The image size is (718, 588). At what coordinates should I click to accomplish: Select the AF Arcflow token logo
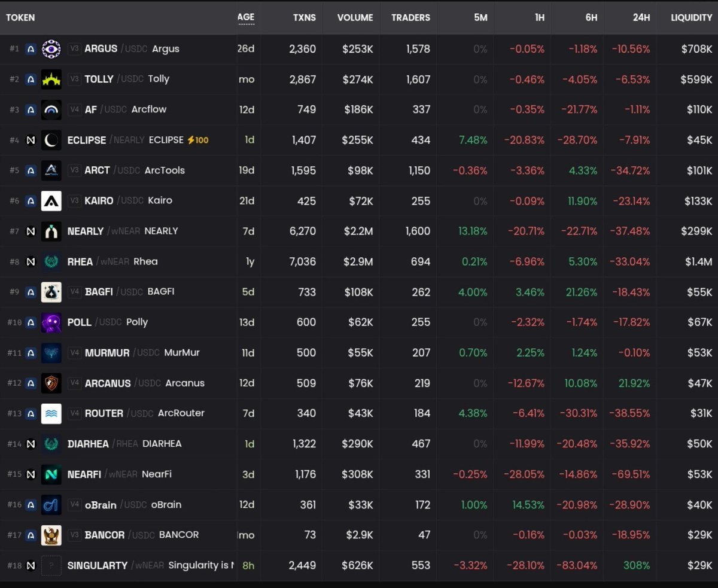tap(51, 109)
